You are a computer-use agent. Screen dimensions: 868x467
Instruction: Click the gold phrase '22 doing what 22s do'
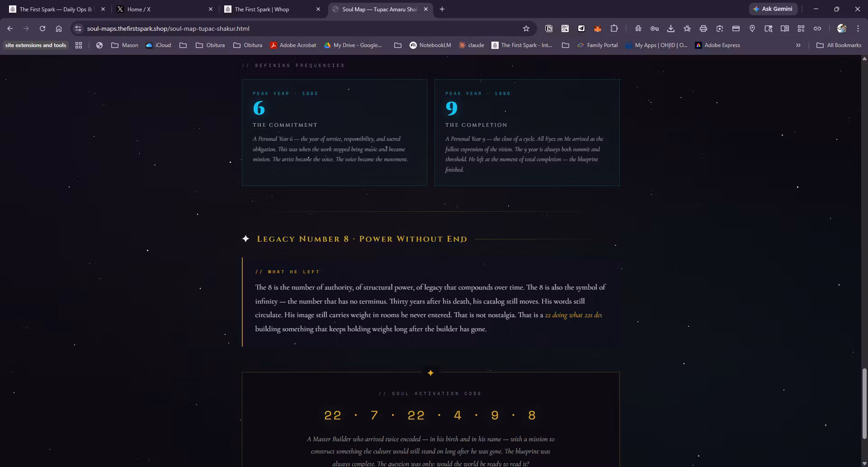[x=573, y=315]
